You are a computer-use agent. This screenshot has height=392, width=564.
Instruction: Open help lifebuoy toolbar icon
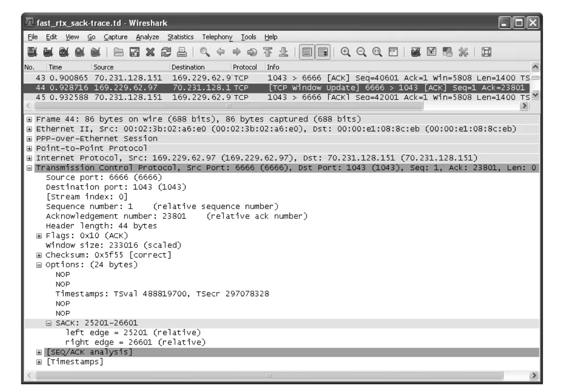pyautogui.click(x=486, y=53)
